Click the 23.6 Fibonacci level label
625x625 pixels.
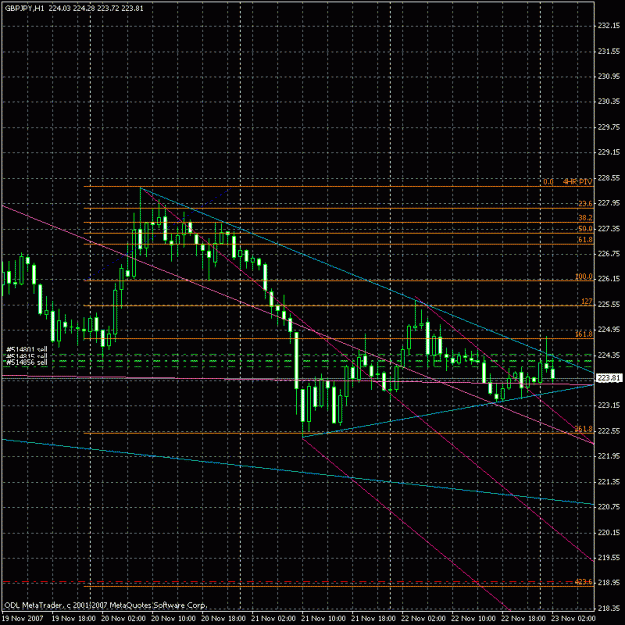point(585,204)
